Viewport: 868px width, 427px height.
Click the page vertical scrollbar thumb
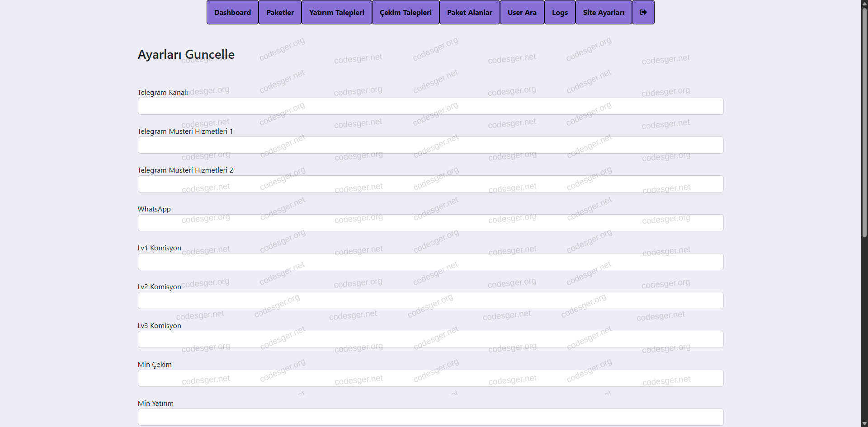(x=864, y=122)
